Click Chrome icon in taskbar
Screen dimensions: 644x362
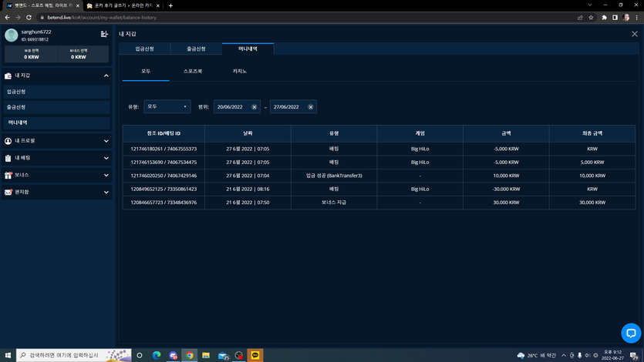189,355
